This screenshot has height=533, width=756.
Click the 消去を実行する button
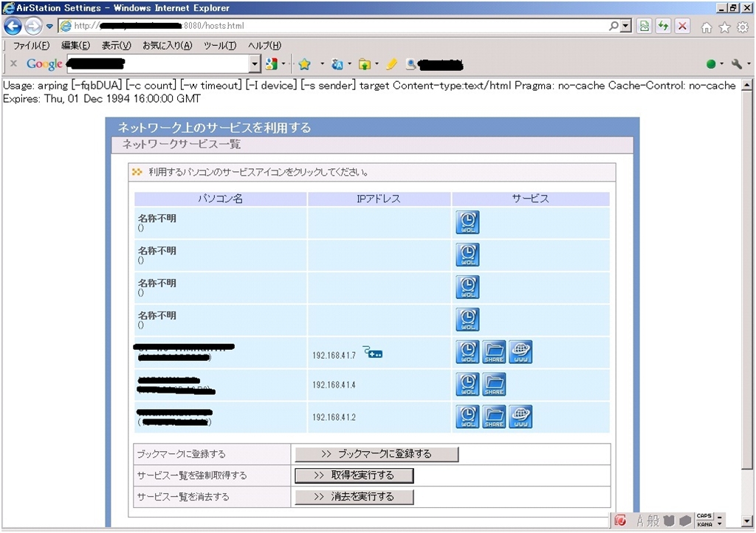coord(354,497)
